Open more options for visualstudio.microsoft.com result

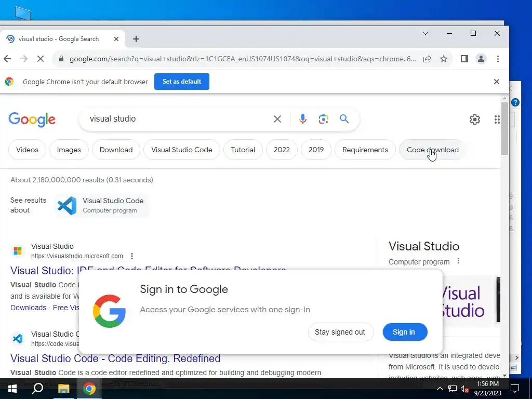pos(131,256)
